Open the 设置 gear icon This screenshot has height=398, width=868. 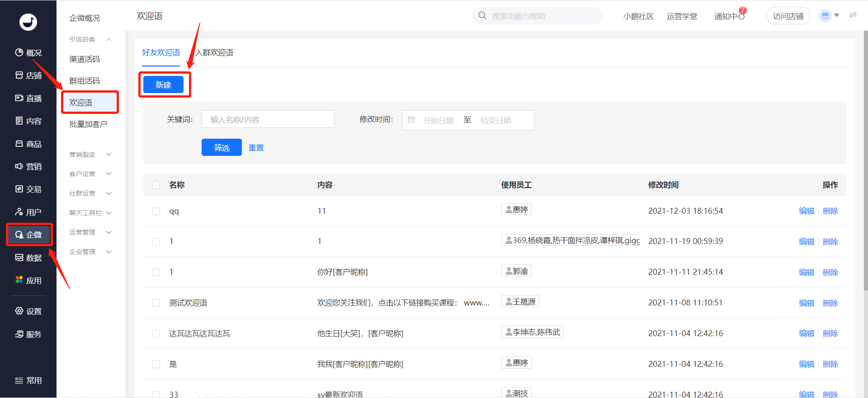coord(19,311)
